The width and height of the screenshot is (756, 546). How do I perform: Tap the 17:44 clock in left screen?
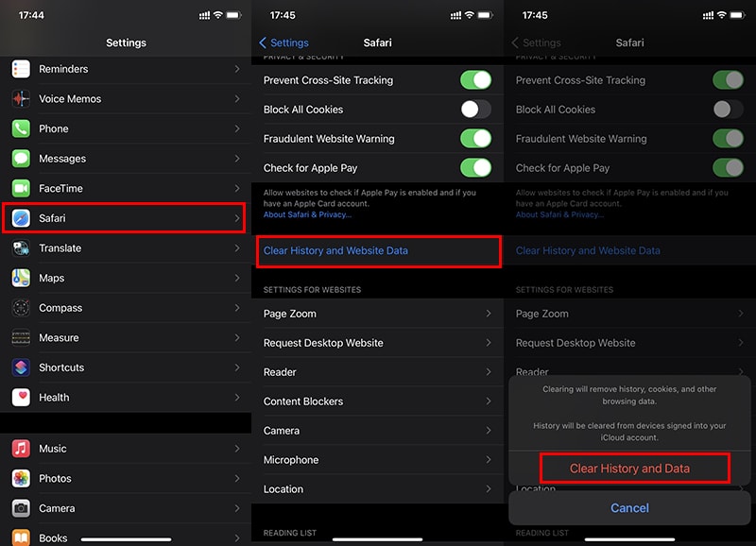[31, 15]
